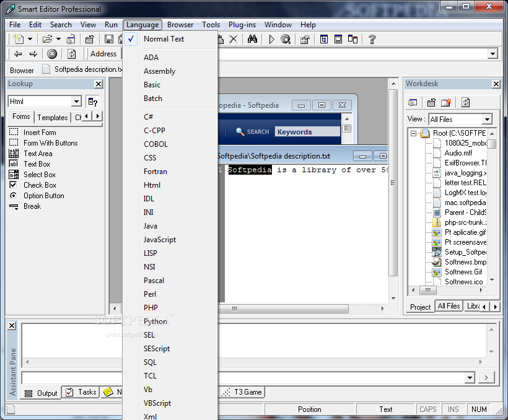
Task: Select Softnews.Gif in workdesk tree
Action: coord(463,272)
